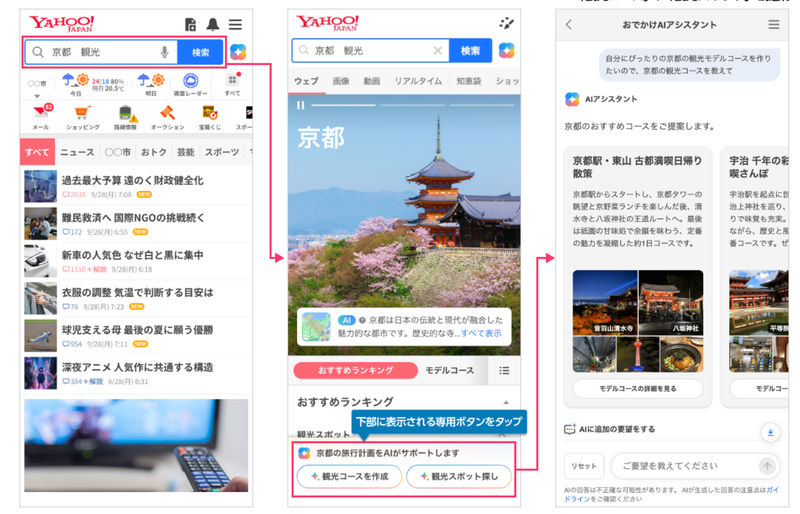
Task: Switch to the ニュース tab
Action: click(x=77, y=152)
